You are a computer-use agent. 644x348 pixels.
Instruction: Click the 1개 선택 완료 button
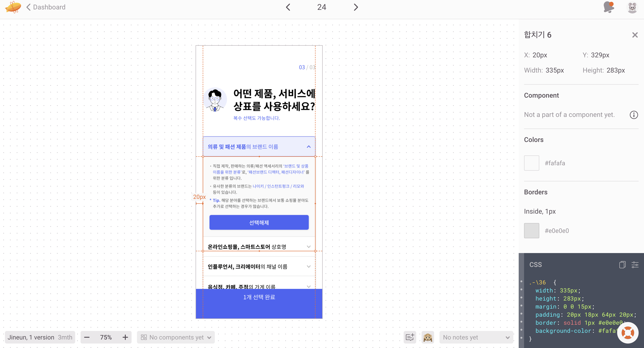[x=259, y=303]
